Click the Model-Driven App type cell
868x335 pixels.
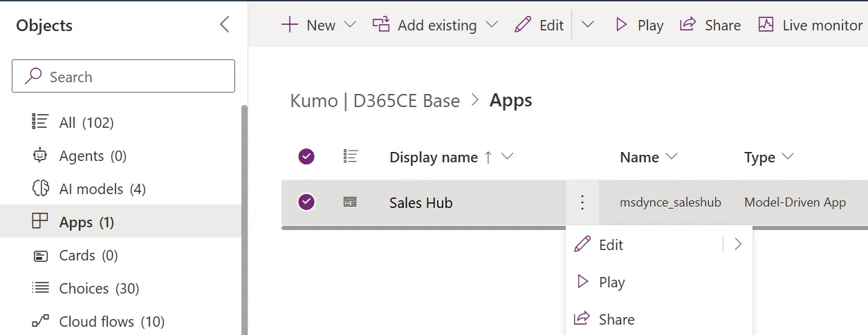click(x=795, y=202)
